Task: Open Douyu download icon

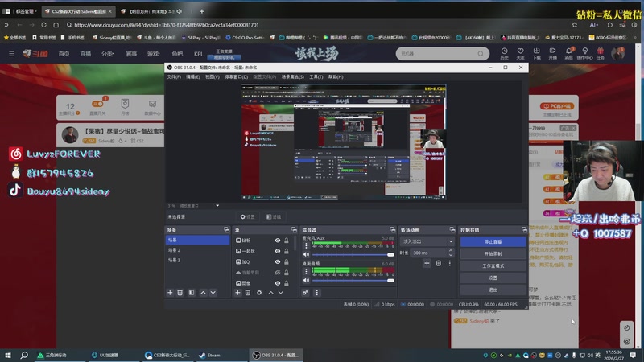Action: [536, 53]
